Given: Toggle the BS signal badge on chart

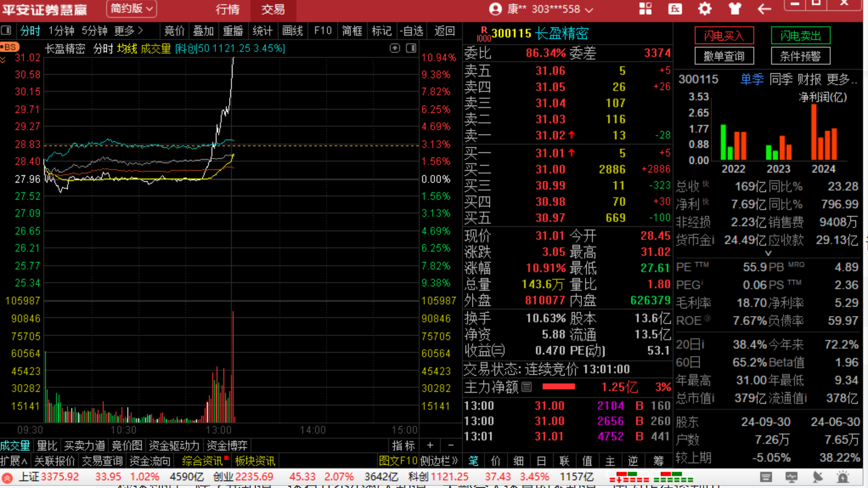Looking at the screenshot, I should tap(10, 47).
